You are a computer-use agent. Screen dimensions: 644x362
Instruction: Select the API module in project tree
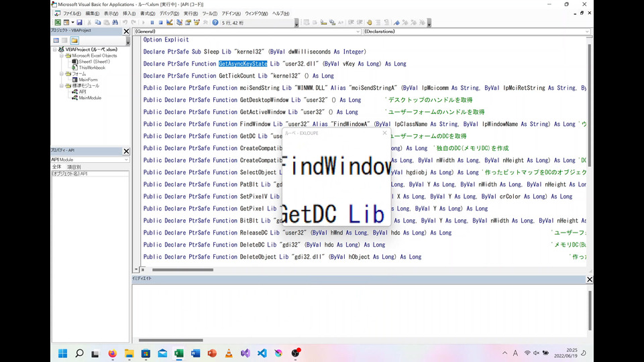coord(83,92)
